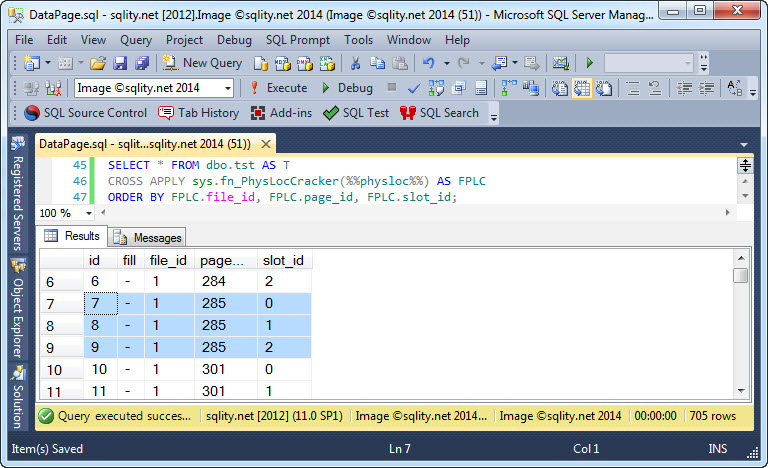Click the Execute button

(x=278, y=88)
